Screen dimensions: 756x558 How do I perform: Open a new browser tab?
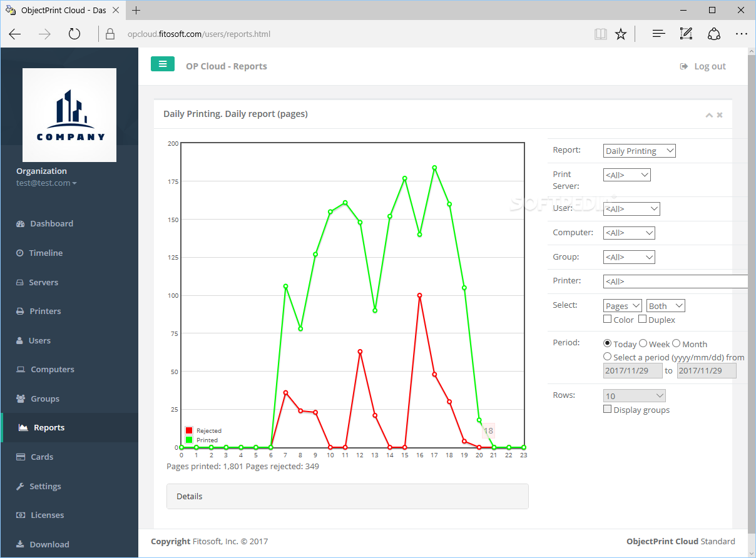tap(136, 10)
